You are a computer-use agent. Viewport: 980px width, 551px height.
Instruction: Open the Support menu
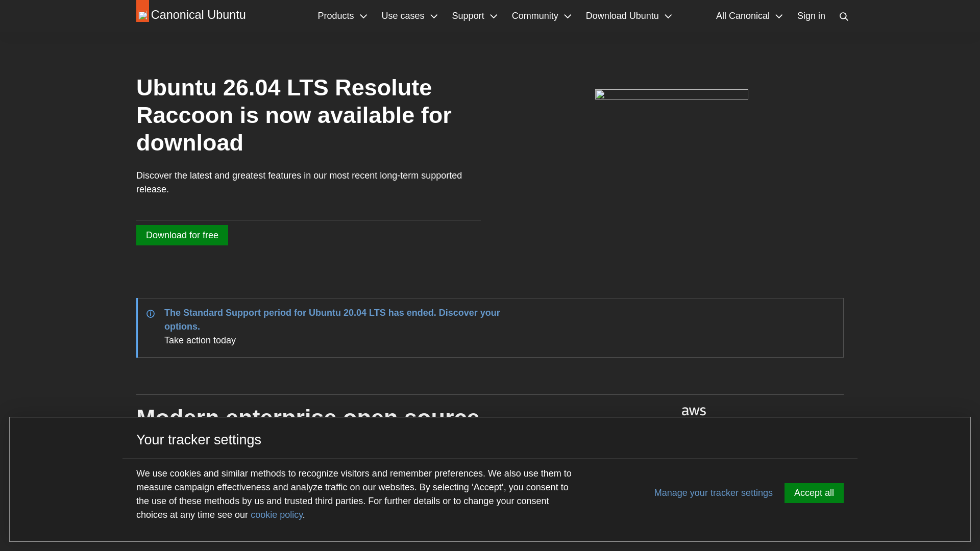coord(475,16)
